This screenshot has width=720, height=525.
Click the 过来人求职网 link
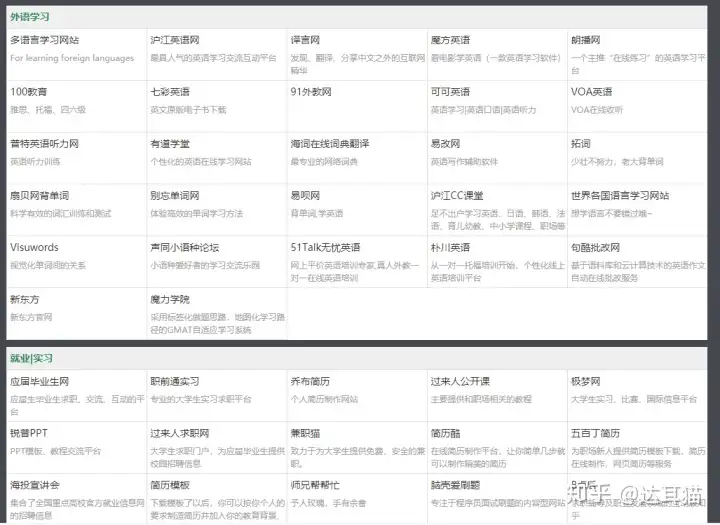pyautogui.click(x=180, y=433)
